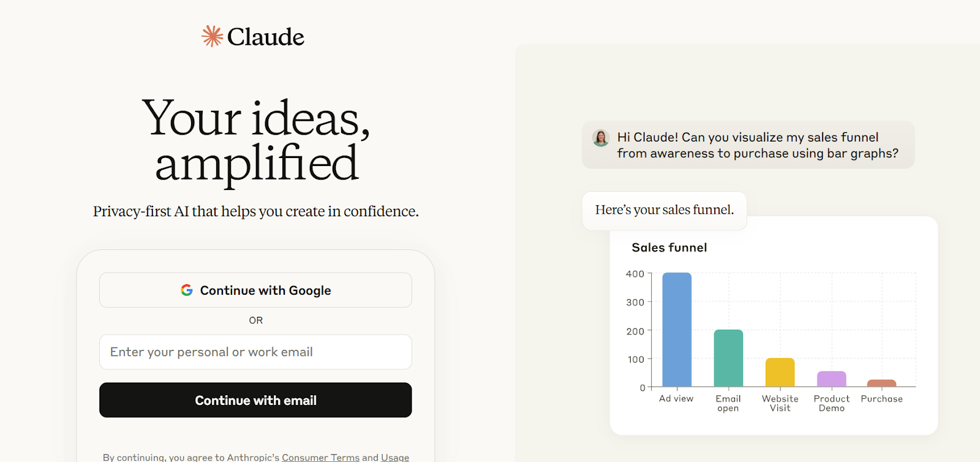
Task: Continue with Google sign-in
Action: click(x=255, y=290)
